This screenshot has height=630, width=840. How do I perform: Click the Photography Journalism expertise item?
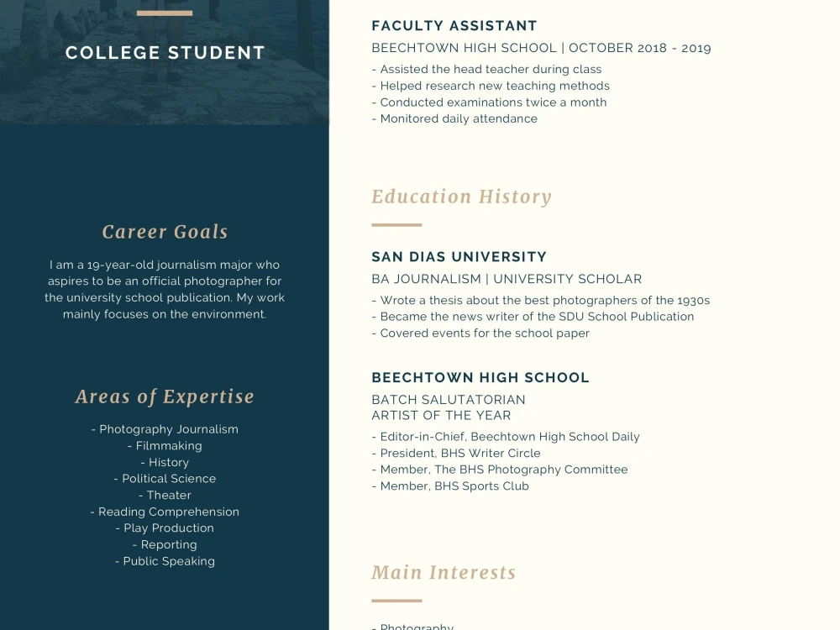[x=165, y=429]
